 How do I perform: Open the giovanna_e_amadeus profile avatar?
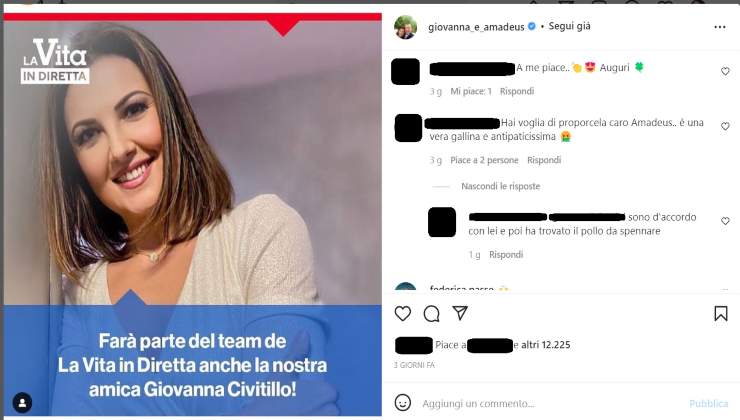coord(405,27)
